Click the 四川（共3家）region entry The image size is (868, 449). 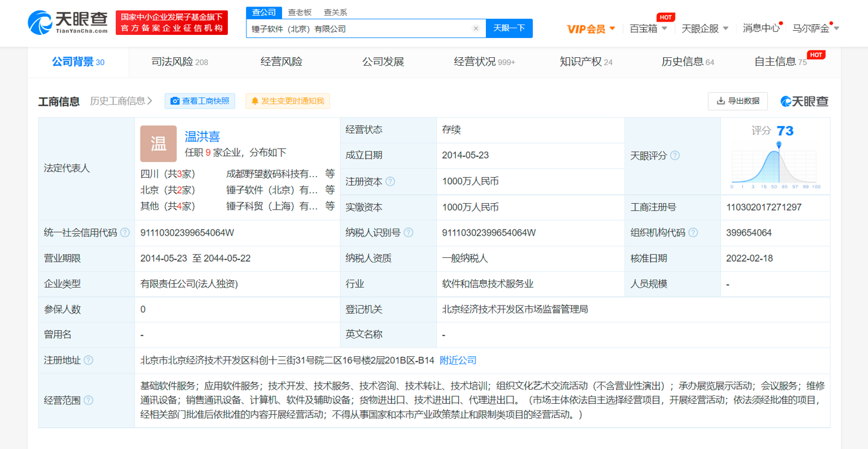coord(168,174)
